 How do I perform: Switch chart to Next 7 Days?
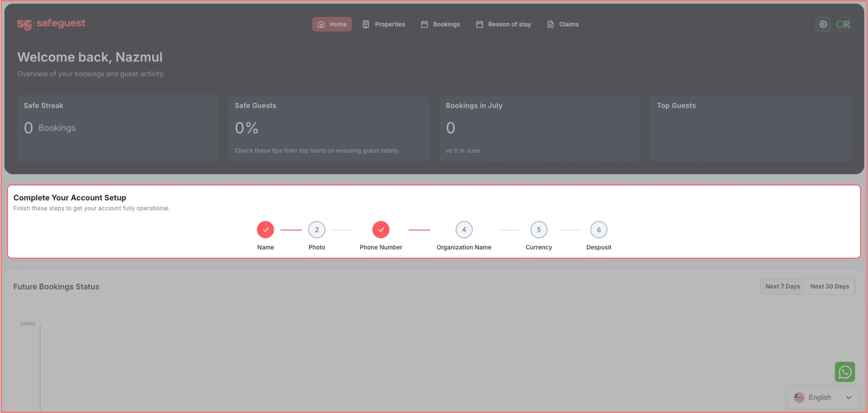(x=782, y=286)
